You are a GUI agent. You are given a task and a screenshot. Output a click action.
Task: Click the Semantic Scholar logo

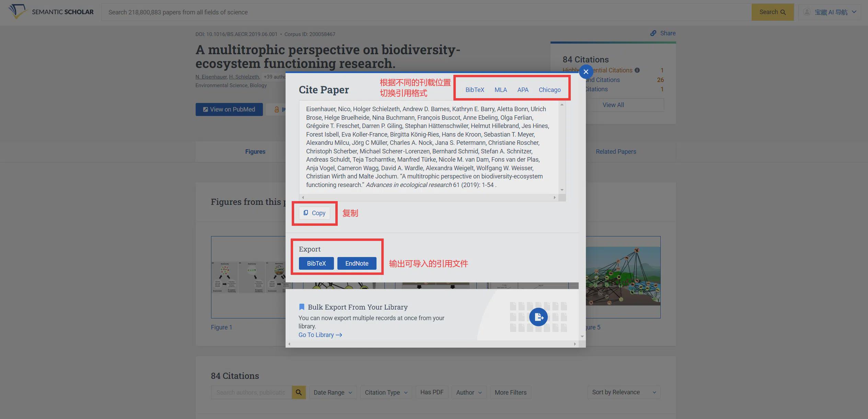click(51, 12)
